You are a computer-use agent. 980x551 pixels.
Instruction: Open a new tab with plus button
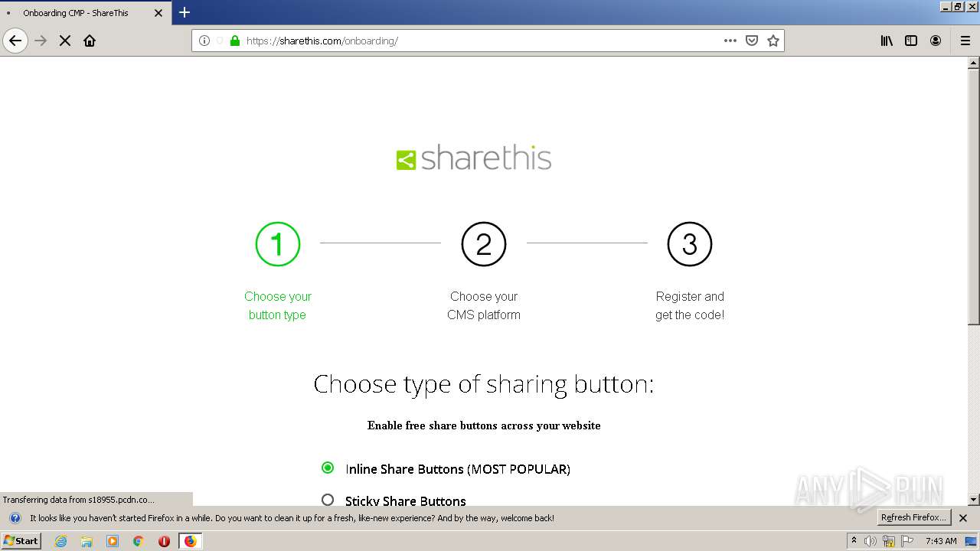point(185,12)
